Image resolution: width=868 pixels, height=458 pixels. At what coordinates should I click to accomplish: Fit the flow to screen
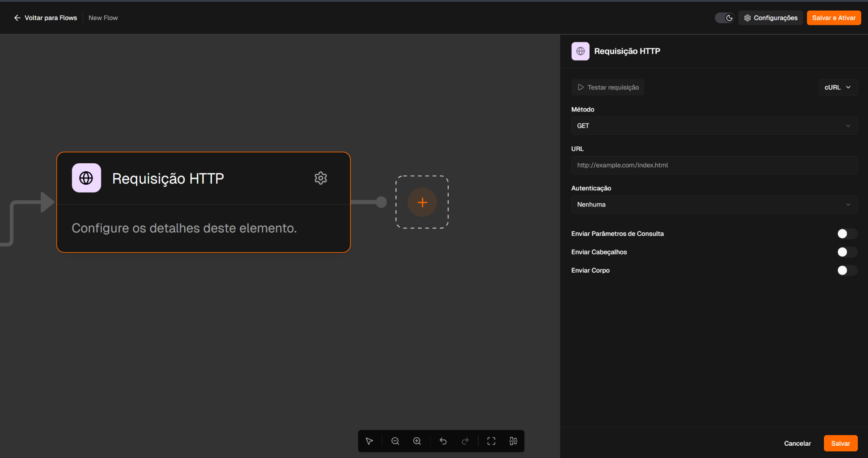[491, 441]
